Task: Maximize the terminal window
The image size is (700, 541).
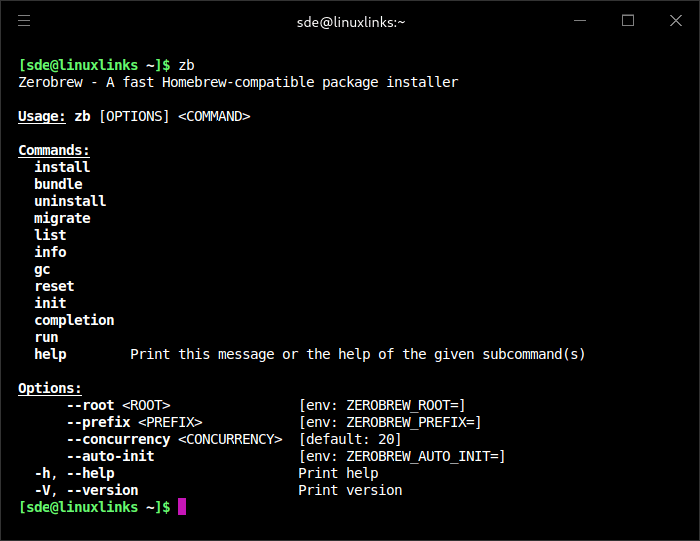Action: click(628, 20)
